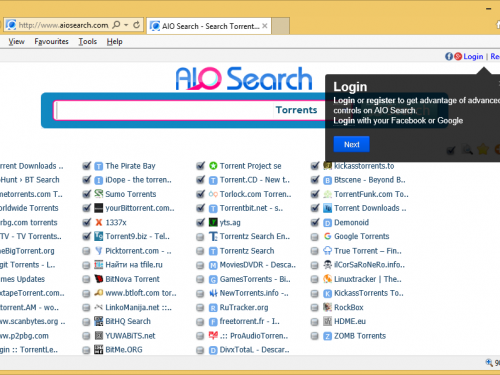Click the Login link

point(473,56)
